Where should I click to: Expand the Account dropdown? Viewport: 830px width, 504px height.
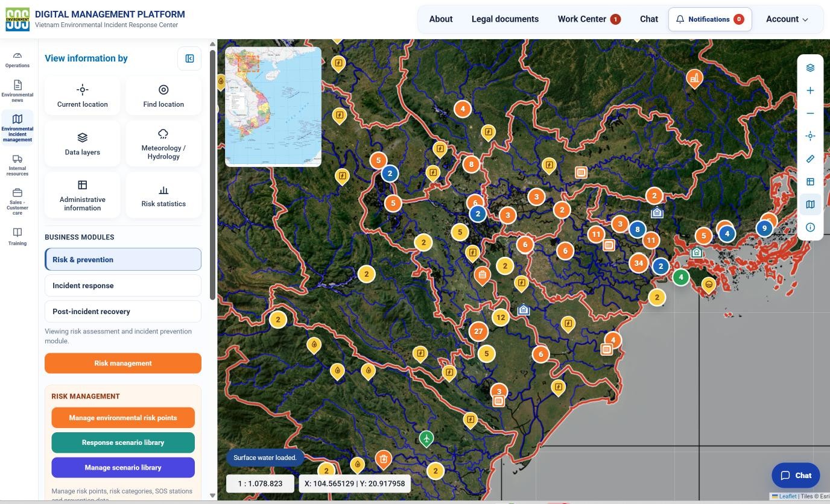[787, 19]
